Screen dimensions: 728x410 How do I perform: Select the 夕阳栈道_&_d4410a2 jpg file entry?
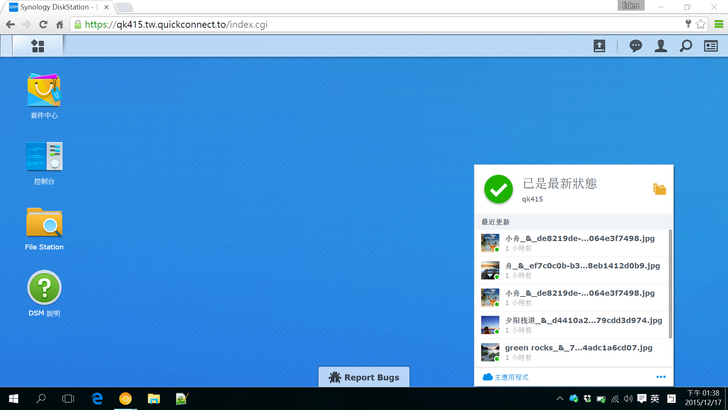(573, 325)
